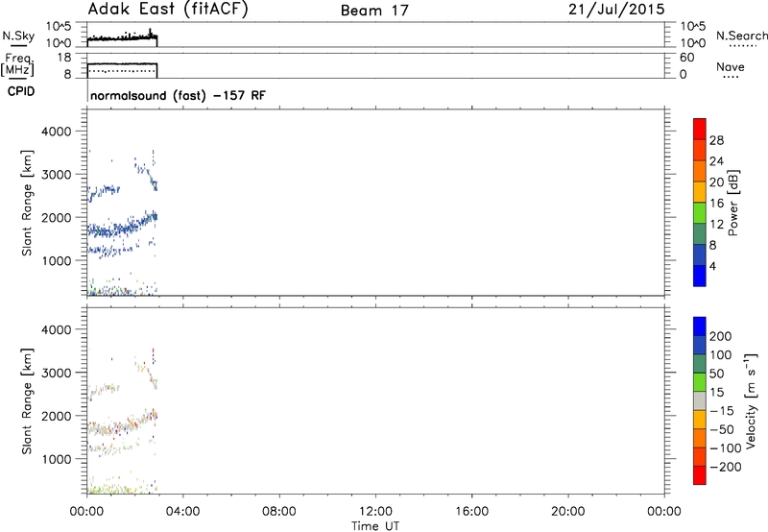Click the sky noise trace in N.Sky panel

122,36
